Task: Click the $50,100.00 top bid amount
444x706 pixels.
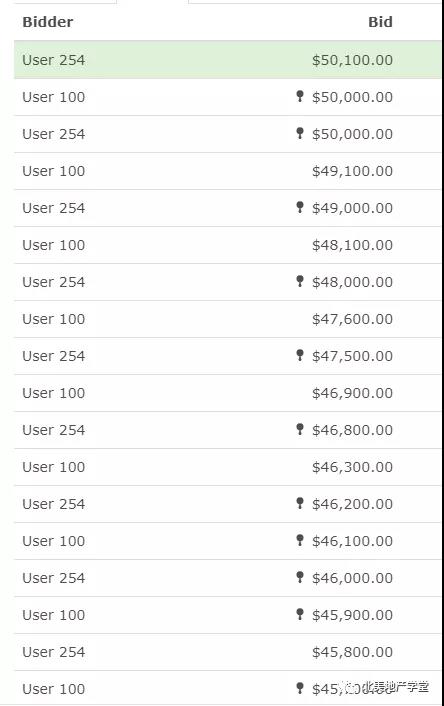Action: pos(353,60)
